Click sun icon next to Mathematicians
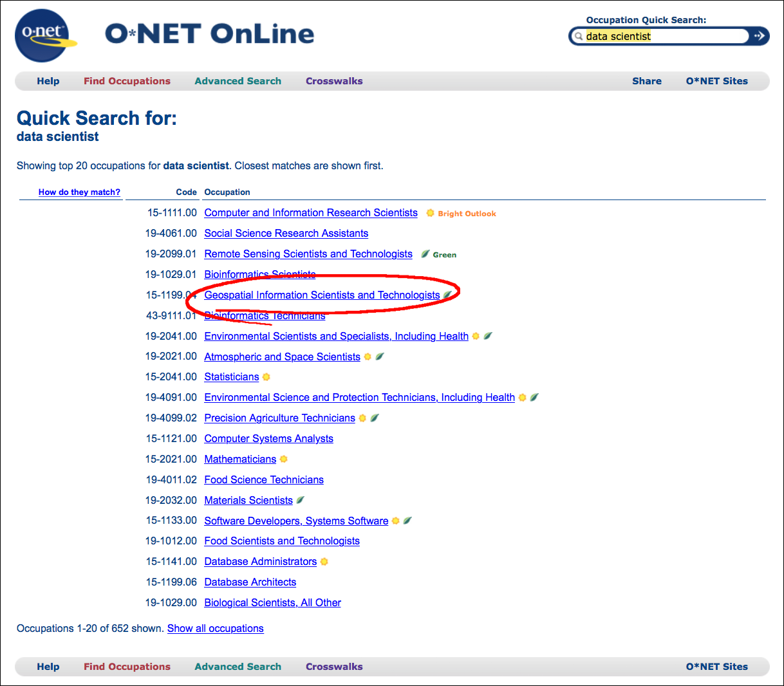Screen dimensions: 784x686 coord(283,459)
